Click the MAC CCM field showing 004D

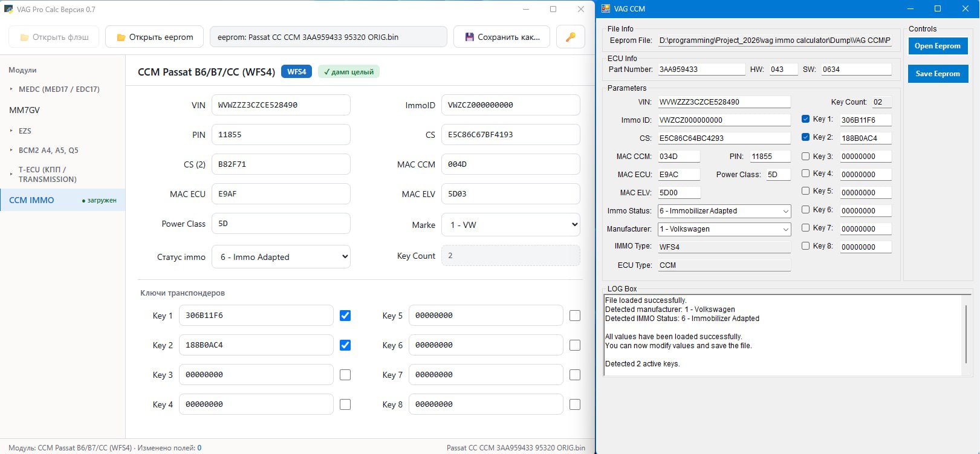(x=511, y=164)
